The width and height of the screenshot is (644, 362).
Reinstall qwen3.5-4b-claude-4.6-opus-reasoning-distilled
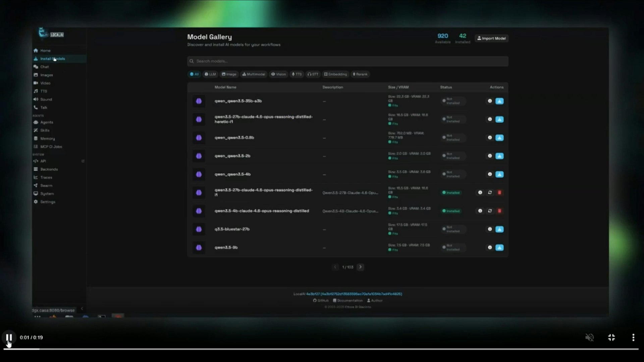tap(490, 211)
